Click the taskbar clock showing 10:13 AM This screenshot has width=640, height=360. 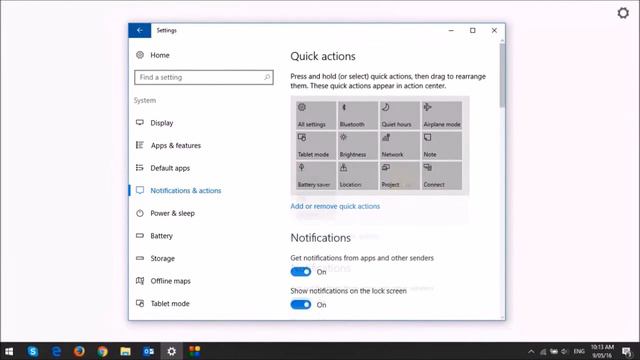(602, 351)
